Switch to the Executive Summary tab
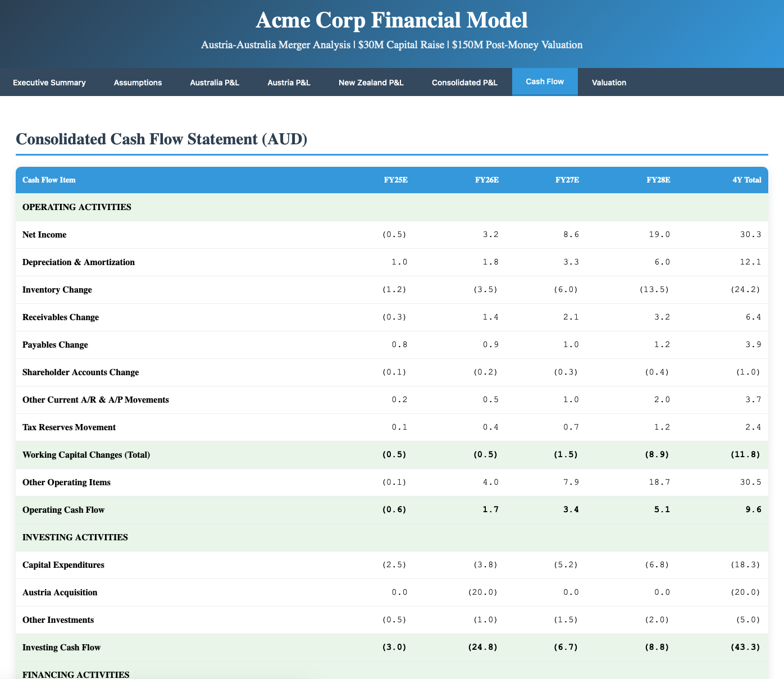 (x=49, y=82)
